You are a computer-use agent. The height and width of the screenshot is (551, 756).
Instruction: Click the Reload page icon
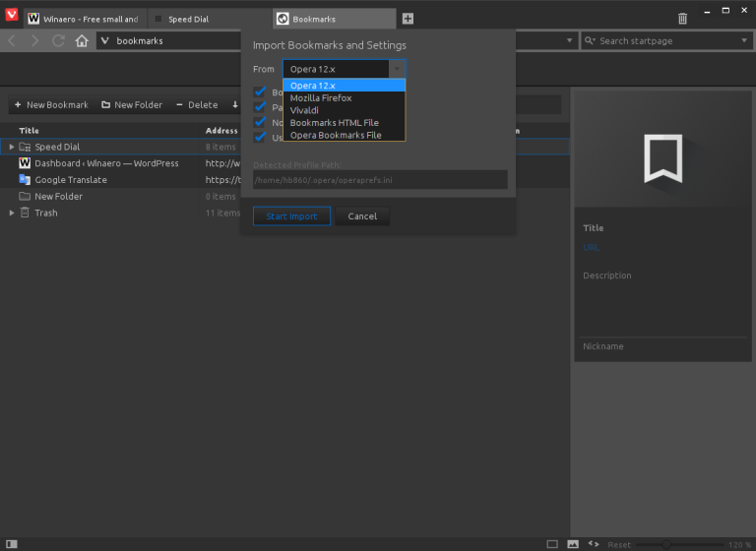(x=59, y=41)
